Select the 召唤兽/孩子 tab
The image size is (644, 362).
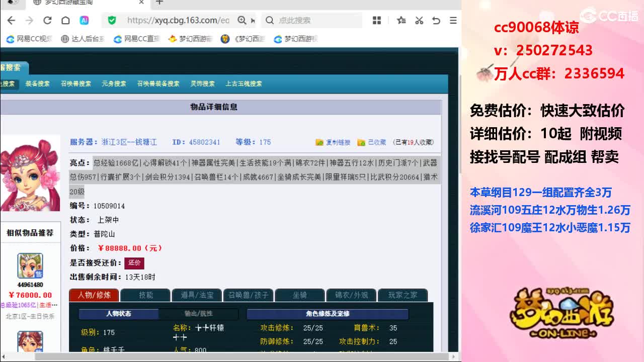coord(249,295)
